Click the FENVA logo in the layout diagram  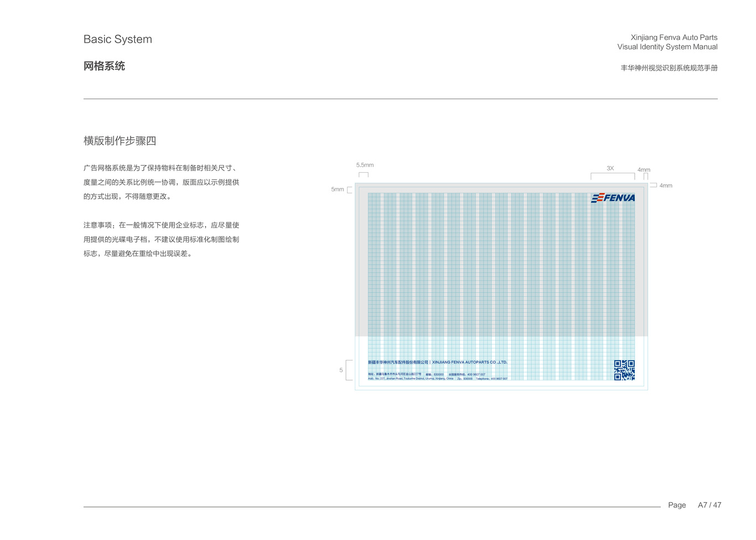613,198
